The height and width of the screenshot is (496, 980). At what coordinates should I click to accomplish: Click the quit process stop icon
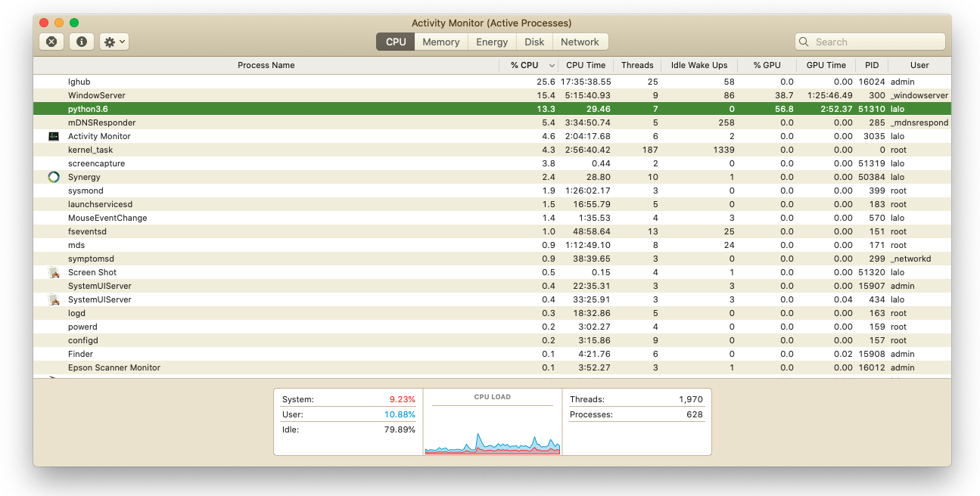click(x=51, y=42)
